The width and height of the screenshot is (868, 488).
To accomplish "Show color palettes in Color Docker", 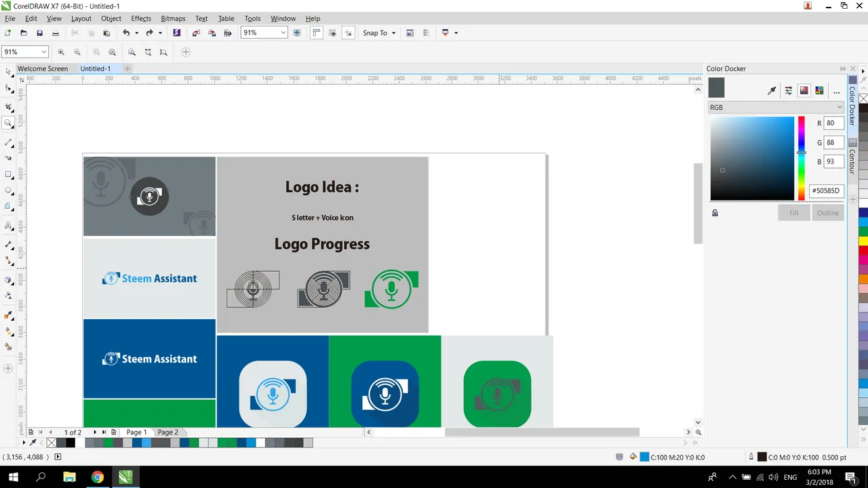I will pos(819,90).
